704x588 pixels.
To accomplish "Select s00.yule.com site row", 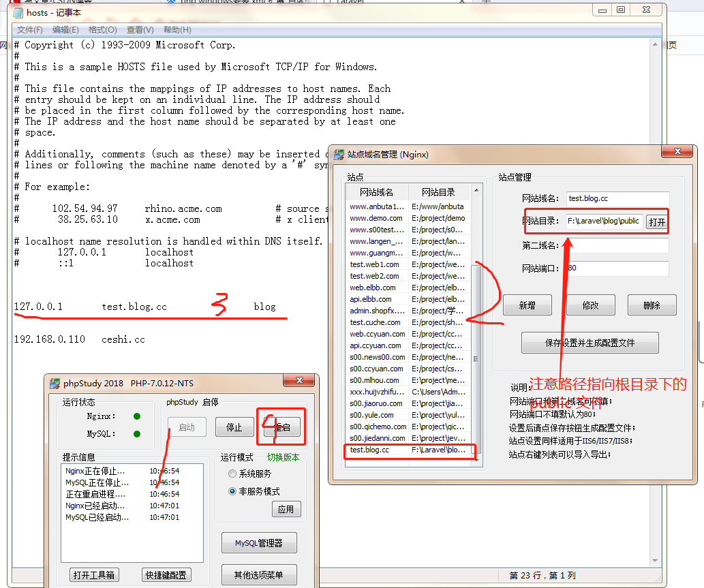I will click(x=408, y=415).
